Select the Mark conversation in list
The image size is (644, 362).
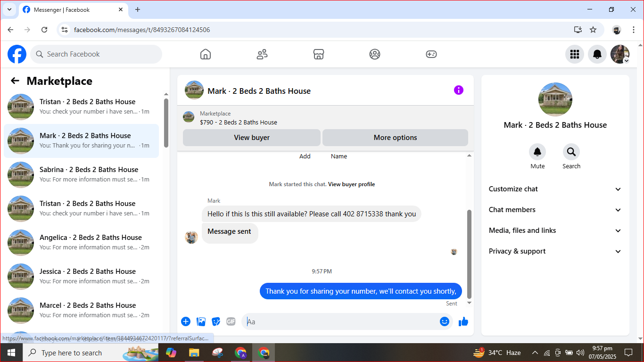coord(82,140)
